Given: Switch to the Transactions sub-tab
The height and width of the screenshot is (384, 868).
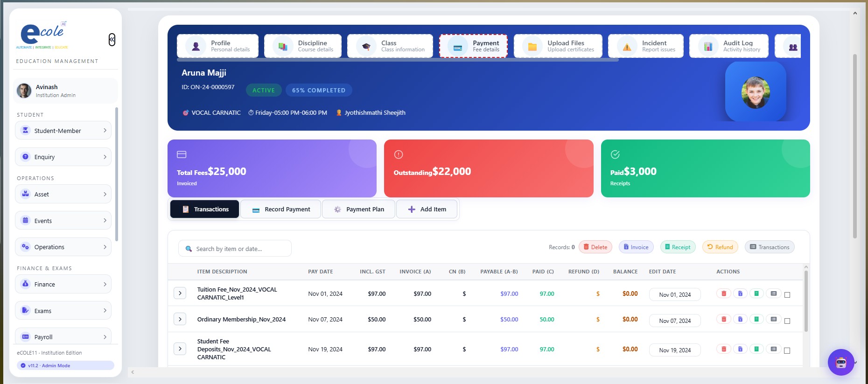Looking at the screenshot, I should tap(204, 209).
